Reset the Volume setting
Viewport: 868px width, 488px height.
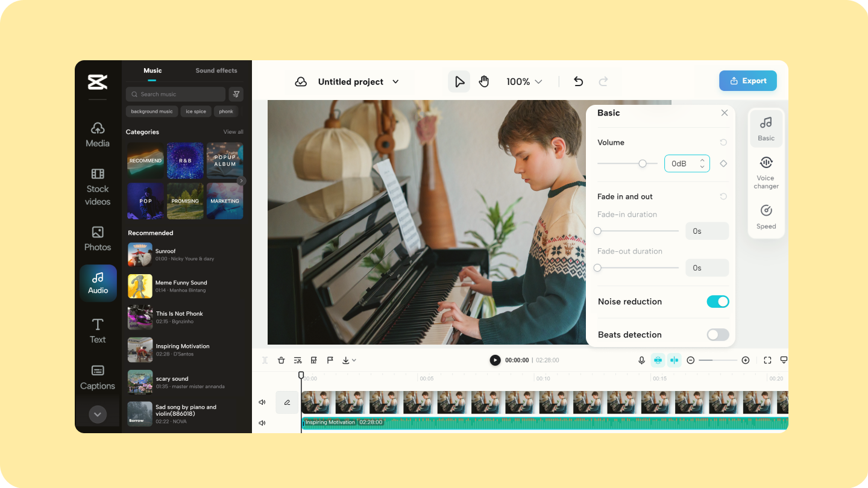point(723,143)
